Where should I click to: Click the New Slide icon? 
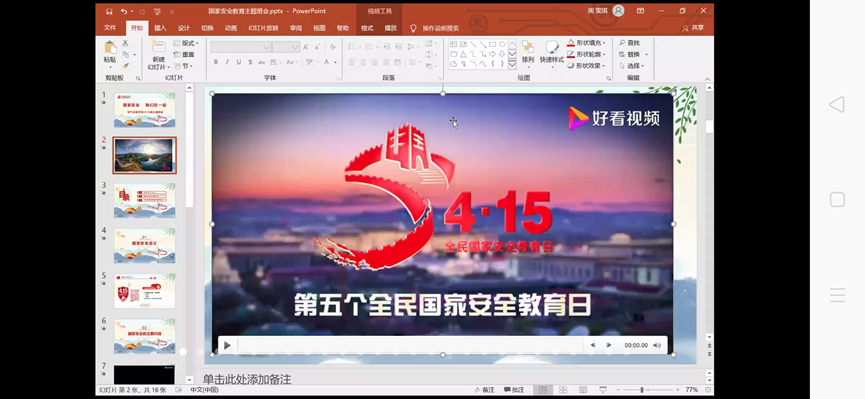pos(158,47)
